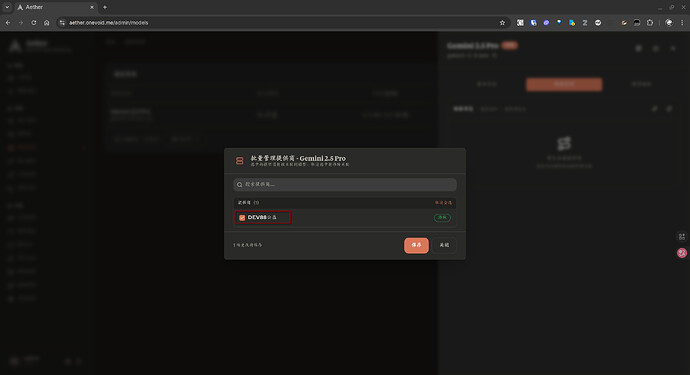Click the pink floating icon at right edge

pos(682,253)
